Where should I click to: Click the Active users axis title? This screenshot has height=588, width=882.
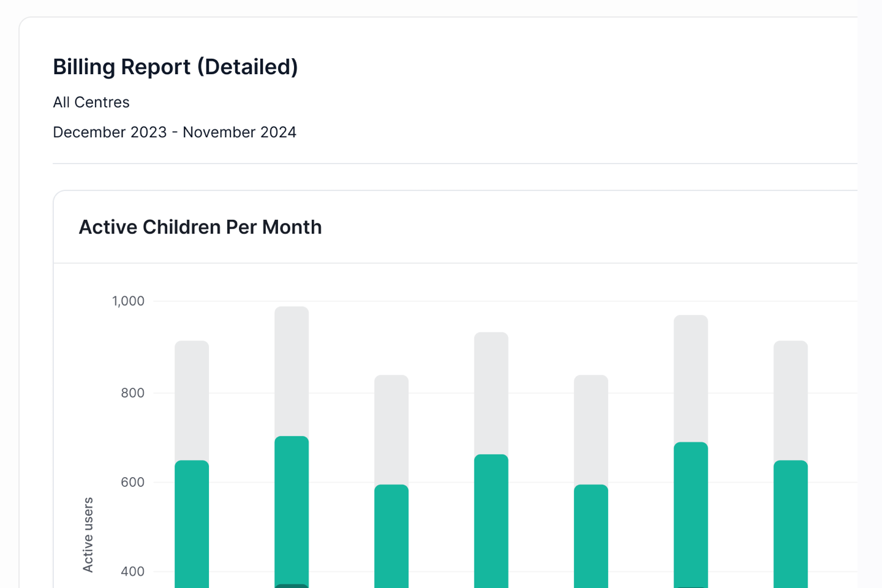coord(88,535)
